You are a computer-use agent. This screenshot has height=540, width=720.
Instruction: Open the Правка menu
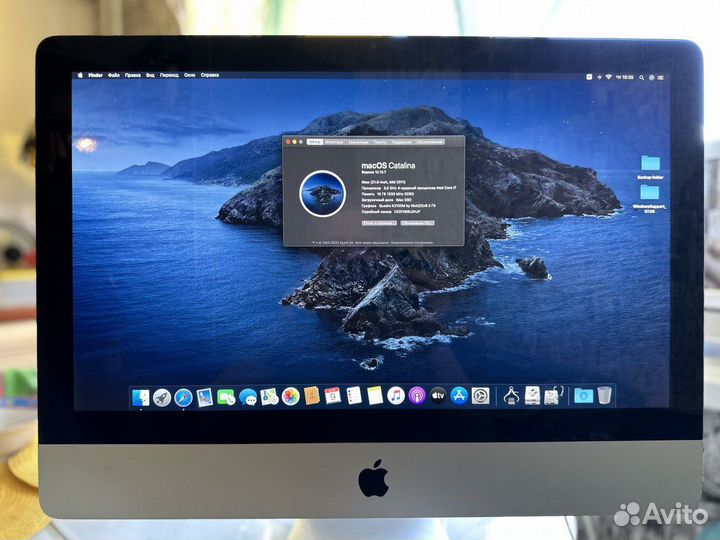(x=133, y=75)
